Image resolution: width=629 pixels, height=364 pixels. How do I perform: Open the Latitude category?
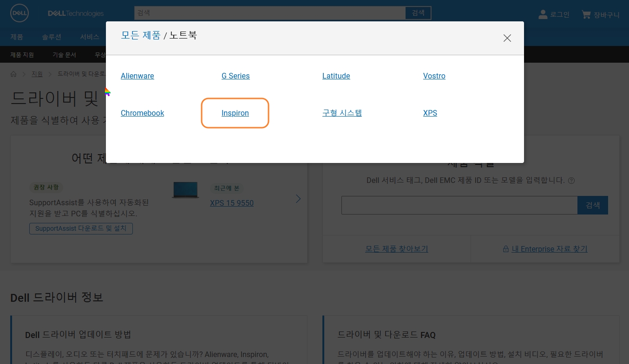[x=336, y=76]
